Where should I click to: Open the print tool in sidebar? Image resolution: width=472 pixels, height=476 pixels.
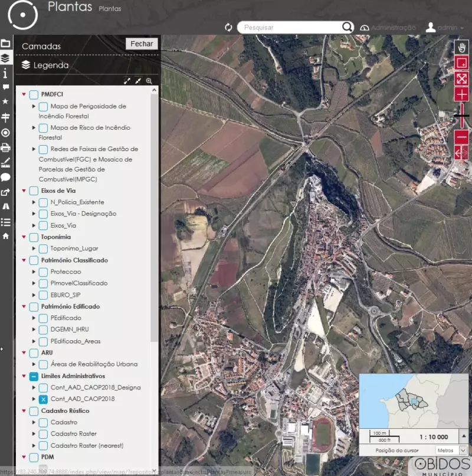(x=5, y=148)
